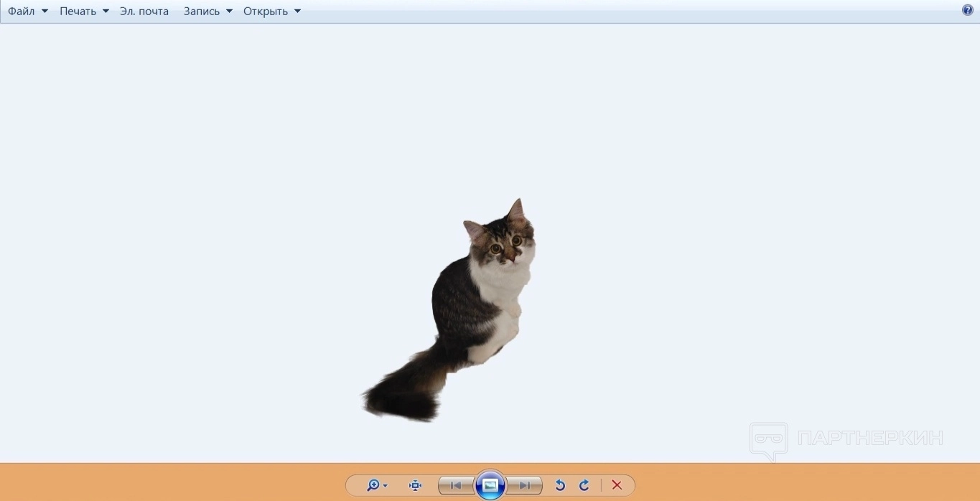980x501 pixels.
Task: Rotate the image clockwise
Action: tap(584, 485)
